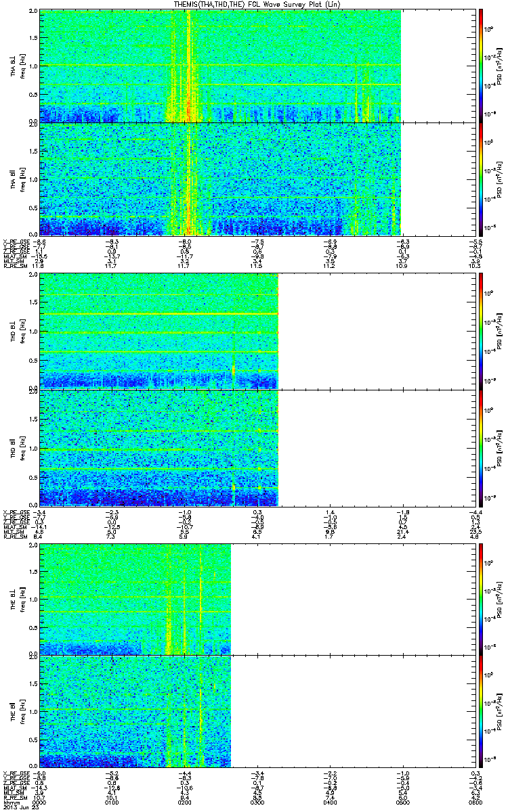508x812 pixels.
Task: Click the THE B-parallel freq [Hz] axis label
Action: [24, 711]
